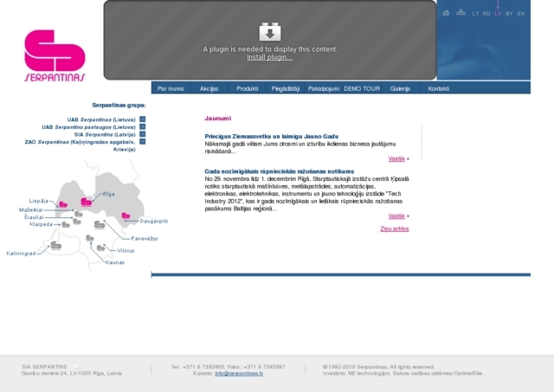Switch language to RU
Image resolution: width=554 pixels, height=392 pixels.
point(486,14)
